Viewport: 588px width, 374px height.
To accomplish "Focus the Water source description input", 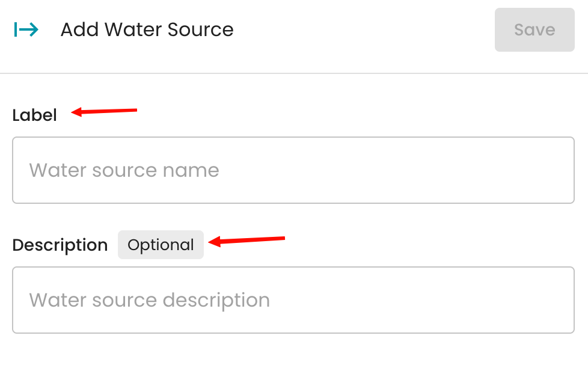I will click(293, 300).
